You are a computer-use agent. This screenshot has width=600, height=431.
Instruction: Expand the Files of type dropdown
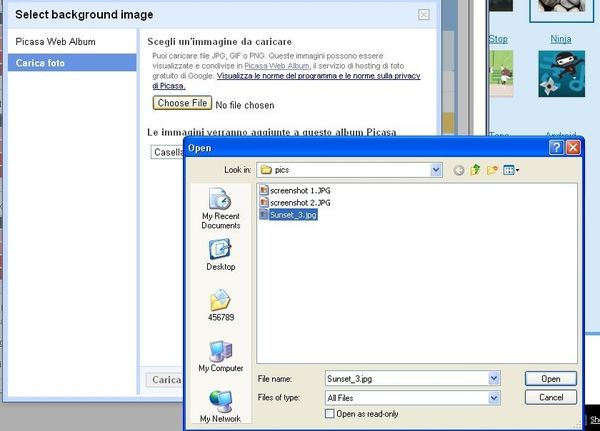[x=494, y=397]
